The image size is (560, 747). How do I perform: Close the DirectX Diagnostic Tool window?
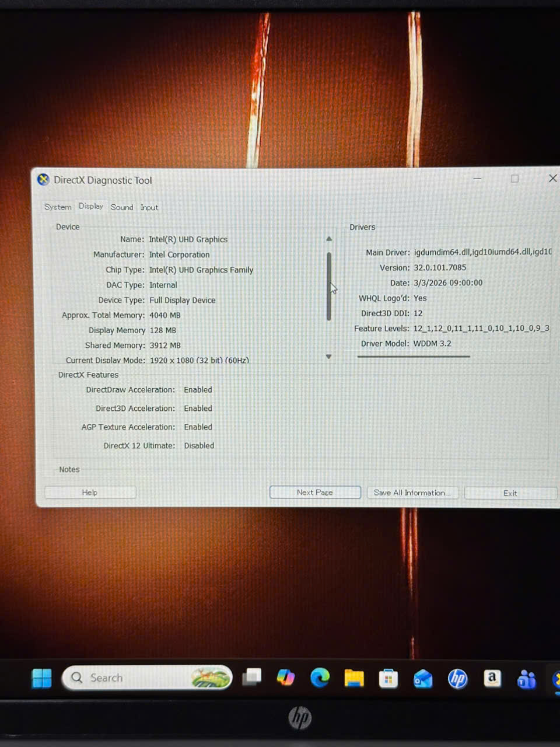coord(552,179)
